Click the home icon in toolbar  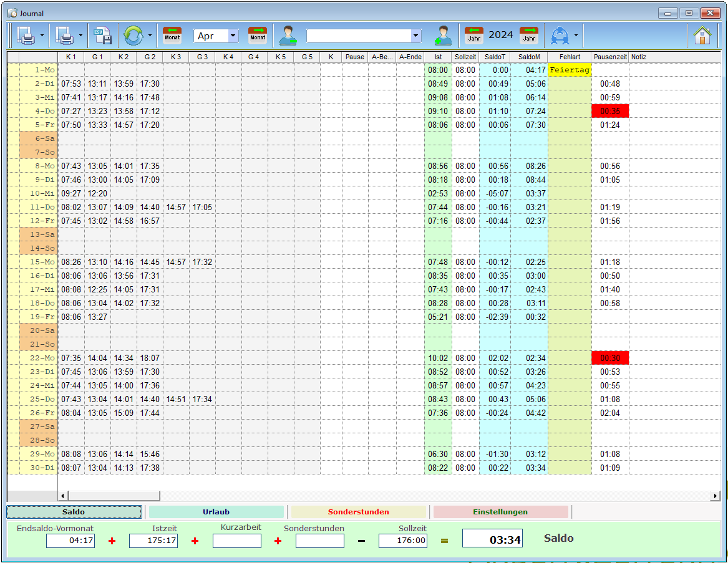702,36
